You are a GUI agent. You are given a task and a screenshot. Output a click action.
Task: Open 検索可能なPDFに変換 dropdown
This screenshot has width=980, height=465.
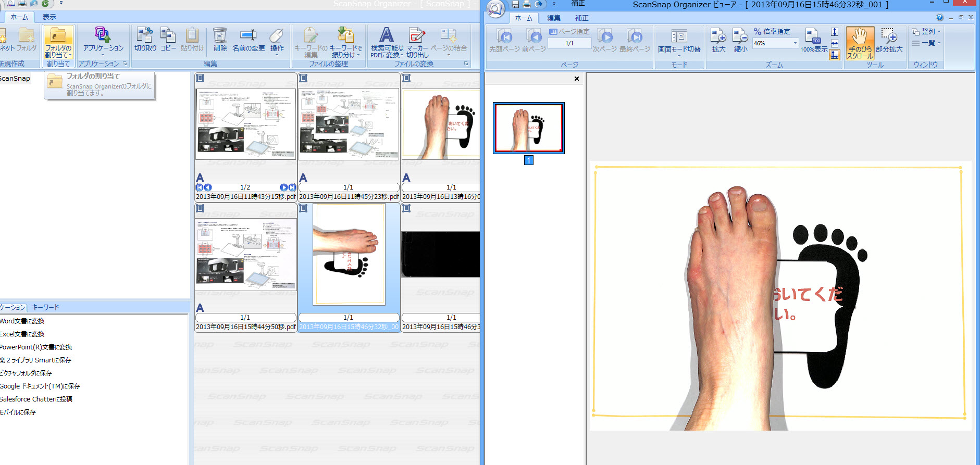tap(387, 42)
